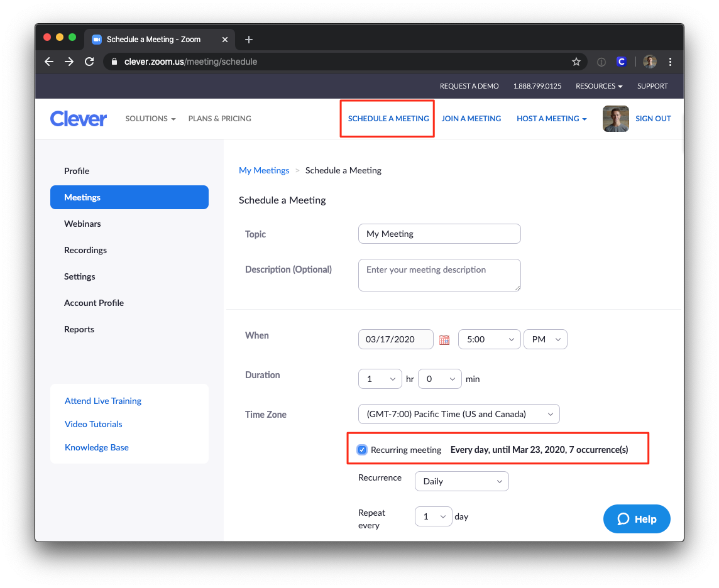Expand the Recurrence Daily dropdown
Screen dimensions: 719x588
pyautogui.click(x=461, y=481)
